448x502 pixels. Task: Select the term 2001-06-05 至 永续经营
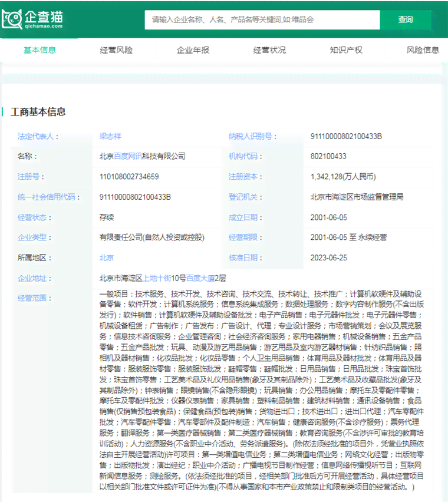click(x=349, y=237)
